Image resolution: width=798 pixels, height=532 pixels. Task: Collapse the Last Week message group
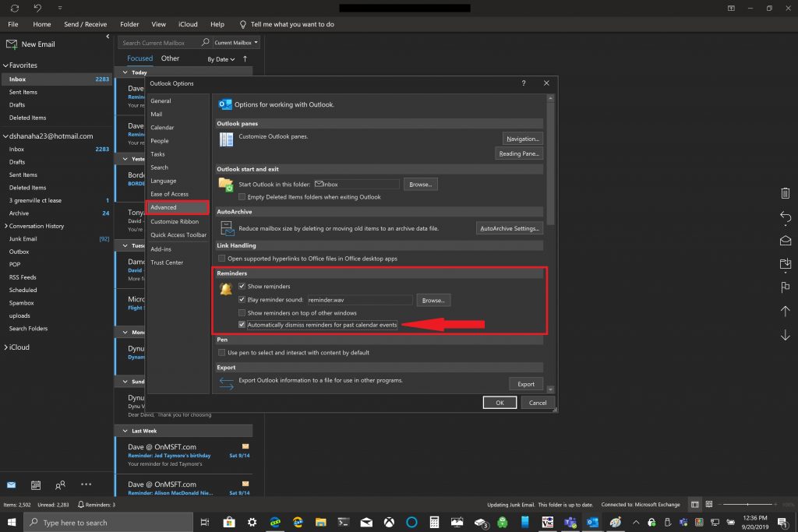(x=125, y=430)
